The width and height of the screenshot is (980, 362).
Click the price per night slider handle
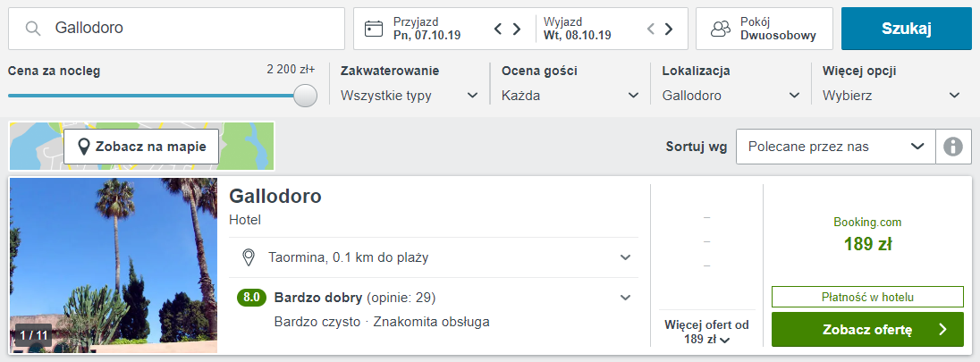coord(305,96)
